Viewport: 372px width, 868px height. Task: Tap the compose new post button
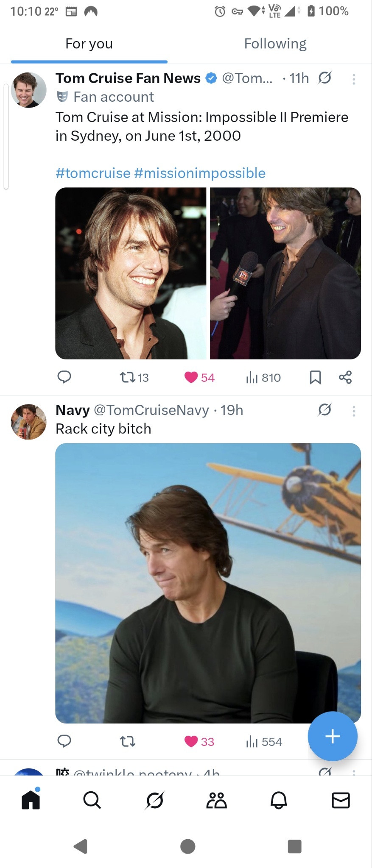(333, 736)
